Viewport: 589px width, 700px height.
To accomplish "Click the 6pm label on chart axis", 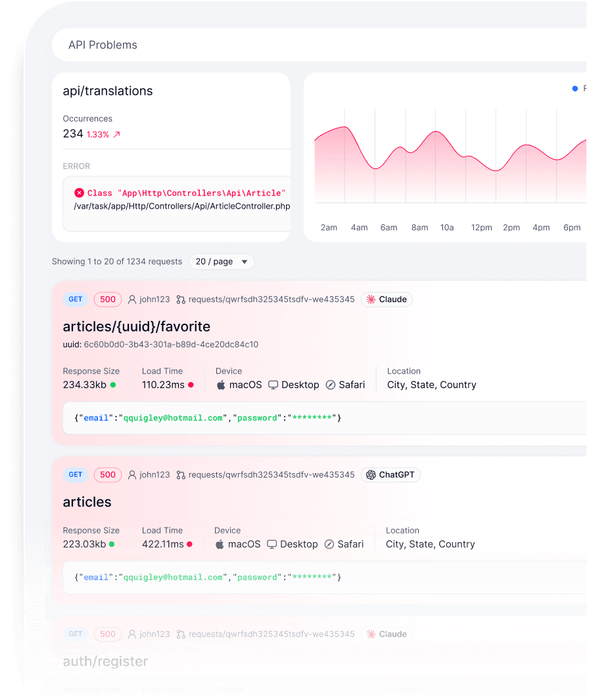I will tap(572, 228).
